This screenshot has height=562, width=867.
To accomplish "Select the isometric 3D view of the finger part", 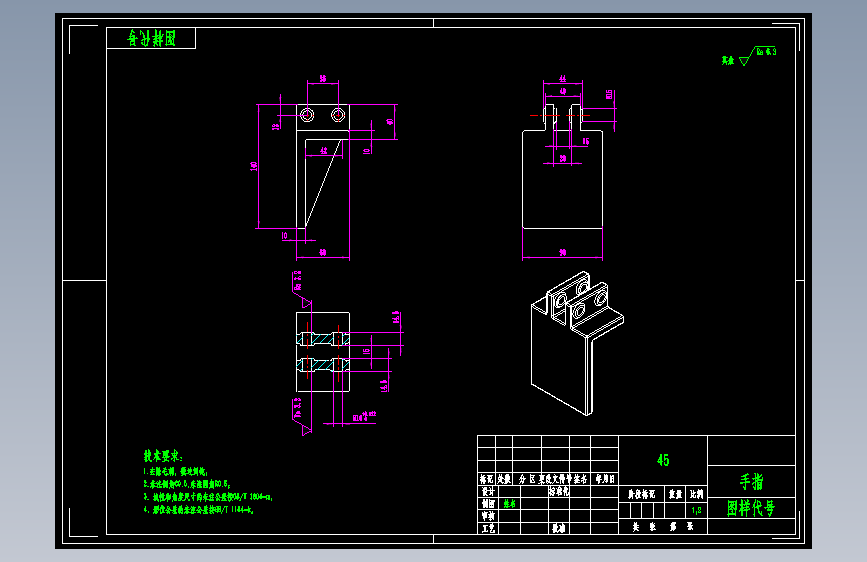I will point(577,343).
